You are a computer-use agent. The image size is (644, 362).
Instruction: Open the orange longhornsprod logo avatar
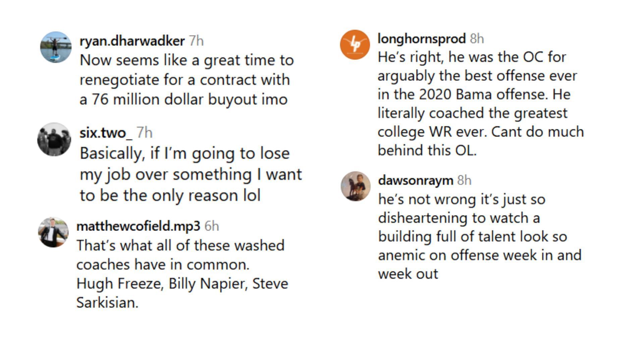tap(355, 45)
